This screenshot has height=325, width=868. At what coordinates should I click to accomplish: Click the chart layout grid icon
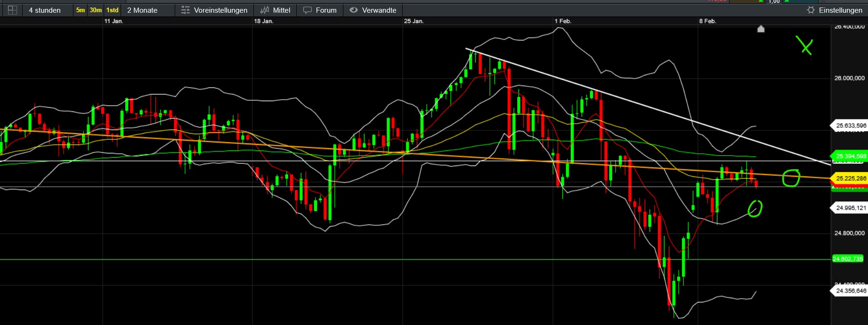click(x=12, y=10)
